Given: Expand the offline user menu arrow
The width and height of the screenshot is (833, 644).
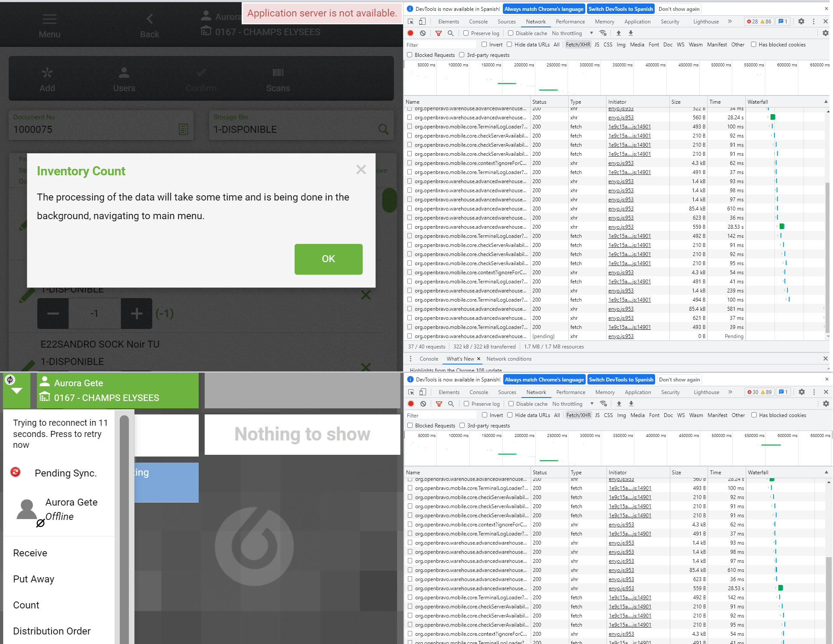Looking at the screenshot, I should (16, 391).
